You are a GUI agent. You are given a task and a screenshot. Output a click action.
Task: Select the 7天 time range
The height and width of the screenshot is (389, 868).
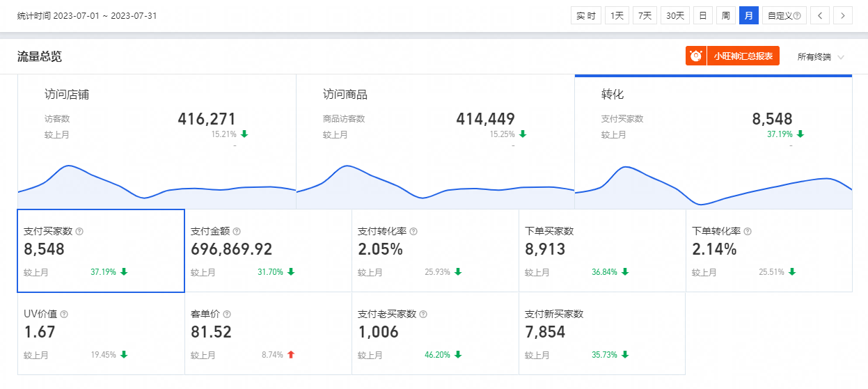pos(645,15)
